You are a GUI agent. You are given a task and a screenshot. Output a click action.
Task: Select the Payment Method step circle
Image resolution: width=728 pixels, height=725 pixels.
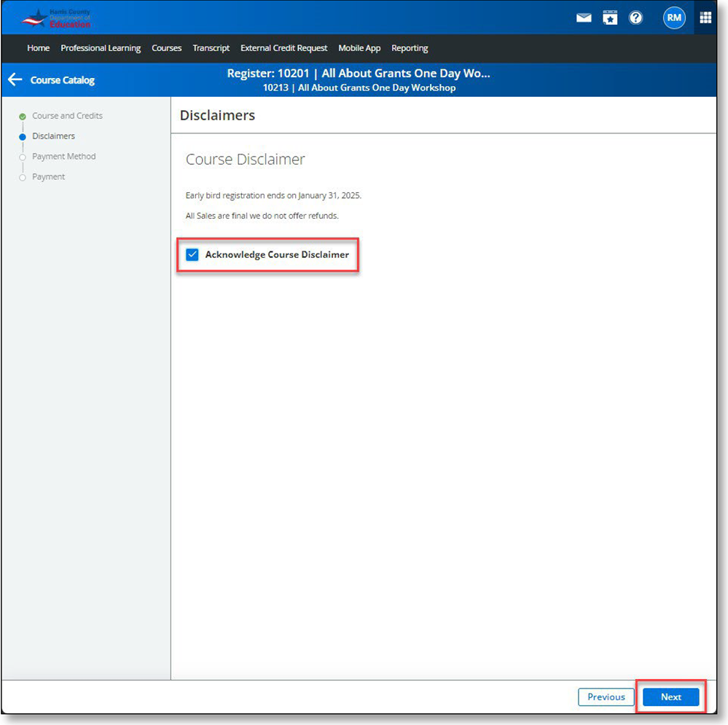24,156
